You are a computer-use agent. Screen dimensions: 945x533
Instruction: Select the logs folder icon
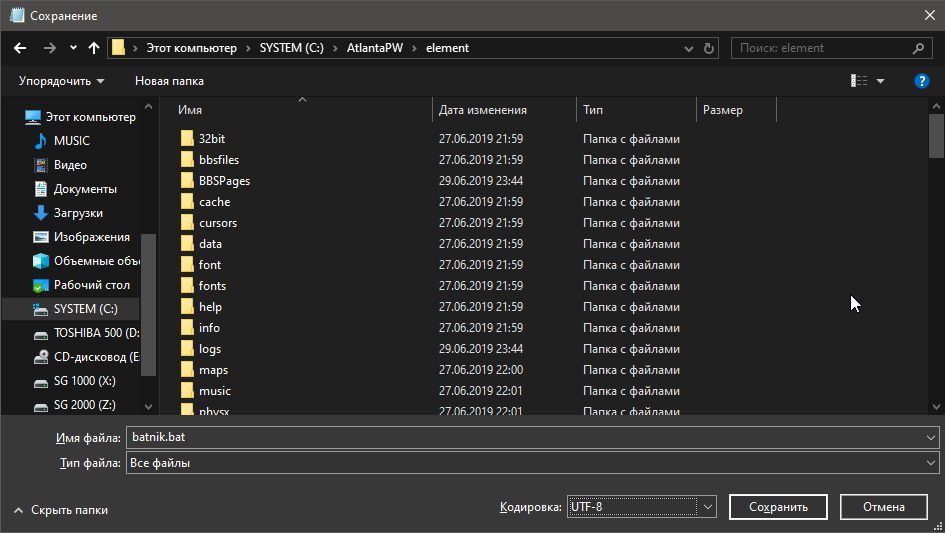tap(187, 349)
